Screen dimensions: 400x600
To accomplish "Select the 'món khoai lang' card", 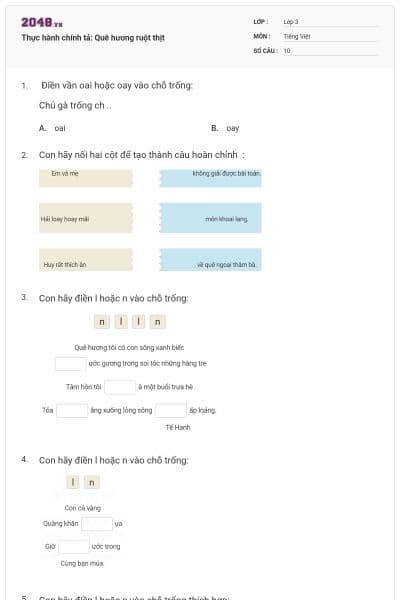I will pos(211,218).
